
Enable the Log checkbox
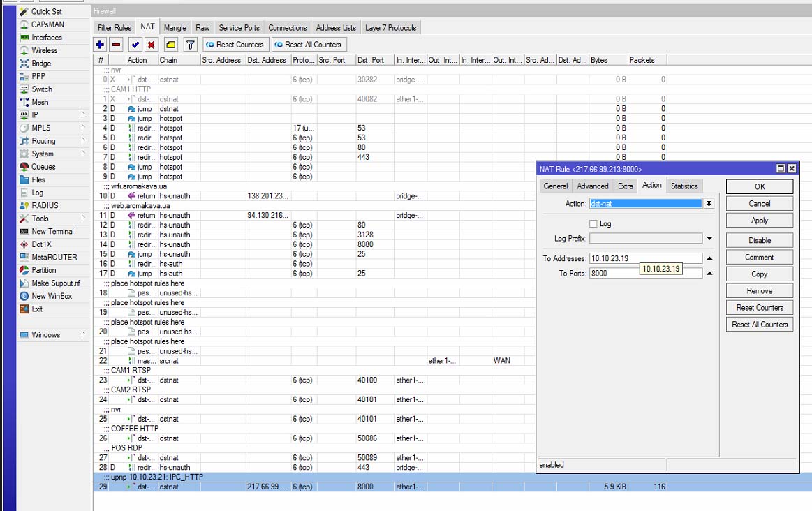(593, 224)
